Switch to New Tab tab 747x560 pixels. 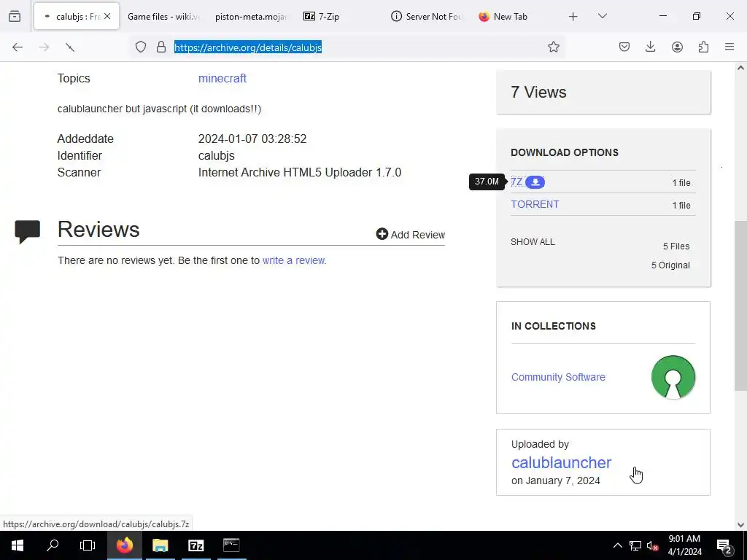pos(514,16)
